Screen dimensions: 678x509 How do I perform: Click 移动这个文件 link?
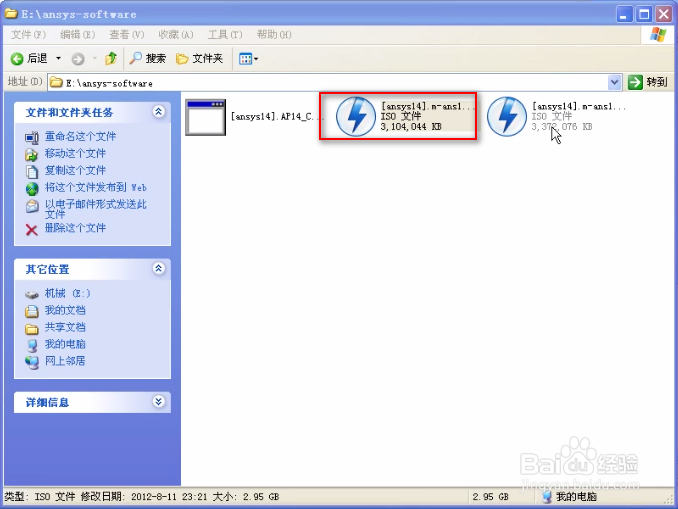(x=75, y=154)
